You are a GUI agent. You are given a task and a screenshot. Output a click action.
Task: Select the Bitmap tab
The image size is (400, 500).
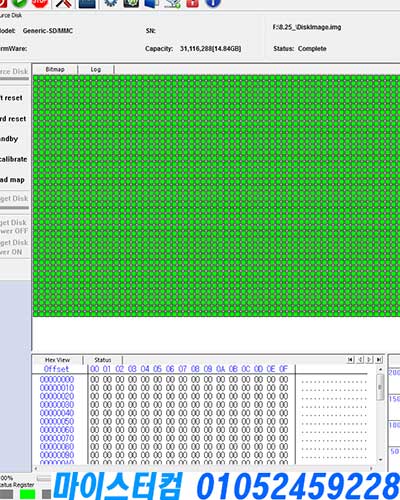[x=55, y=69]
